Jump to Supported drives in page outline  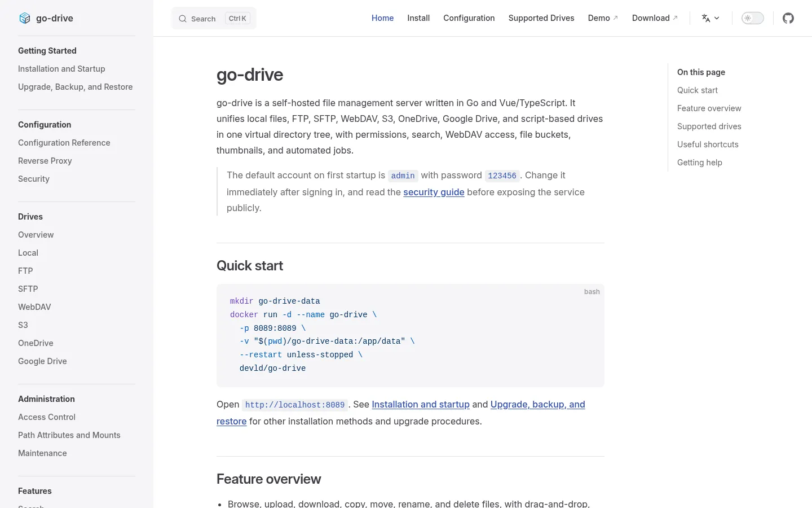coord(709,126)
